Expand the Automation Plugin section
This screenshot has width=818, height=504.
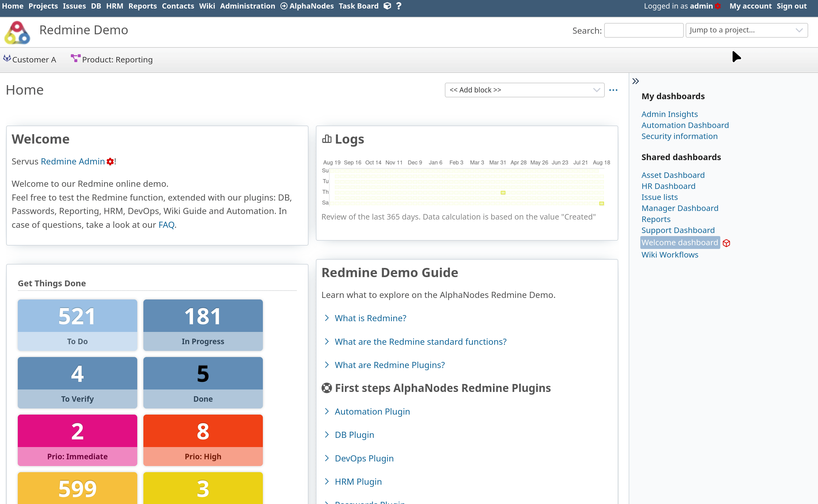[x=372, y=412]
